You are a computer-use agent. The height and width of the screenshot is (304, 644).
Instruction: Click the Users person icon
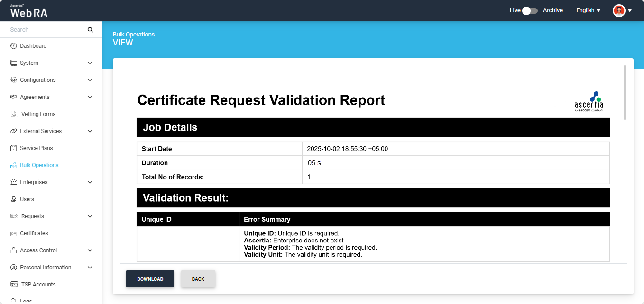point(14,199)
